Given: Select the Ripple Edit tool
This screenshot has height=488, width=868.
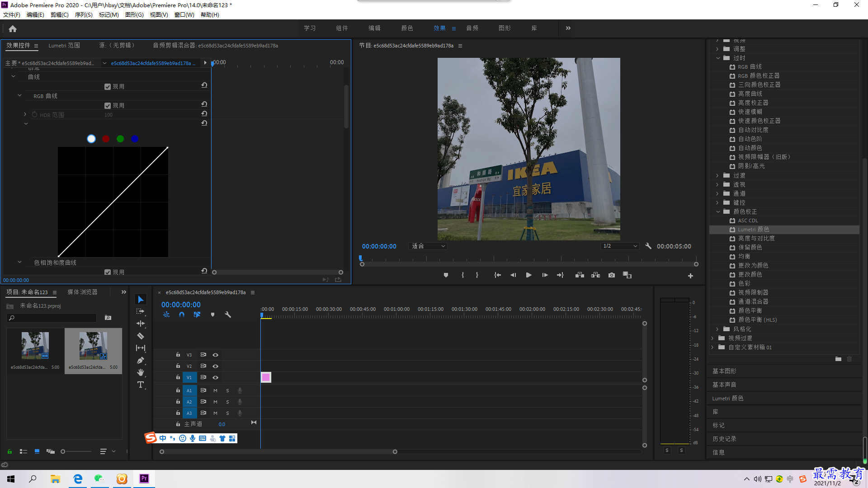Looking at the screenshot, I should [x=141, y=324].
